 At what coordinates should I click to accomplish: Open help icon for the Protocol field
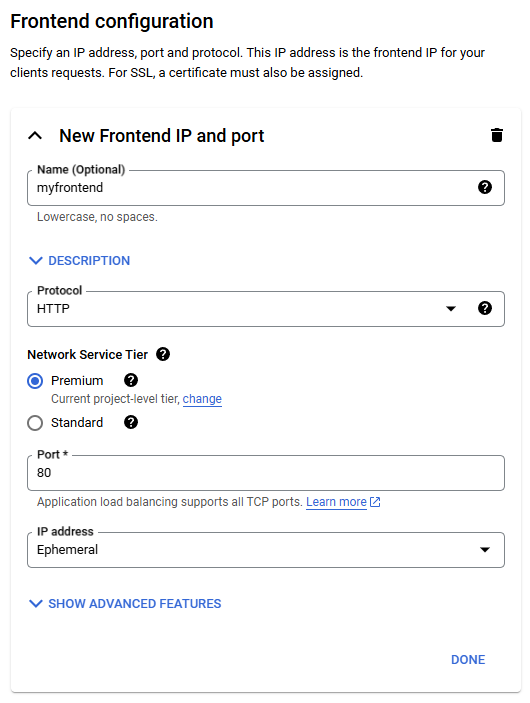pyautogui.click(x=485, y=308)
